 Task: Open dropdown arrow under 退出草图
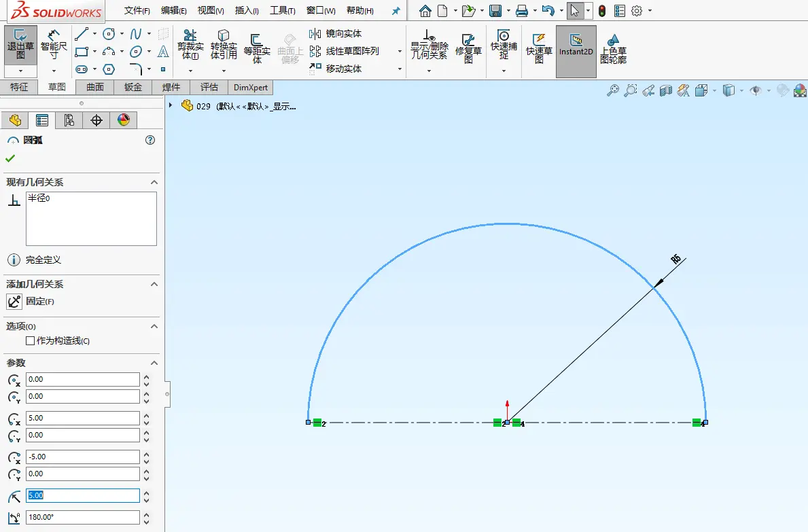(x=20, y=71)
